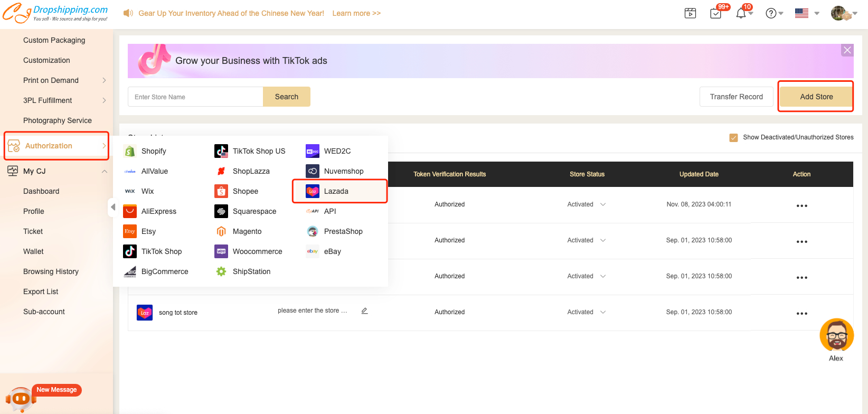Image resolution: width=868 pixels, height=414 pixels.
Task: Click the notification bell icon
Action: 741,13
